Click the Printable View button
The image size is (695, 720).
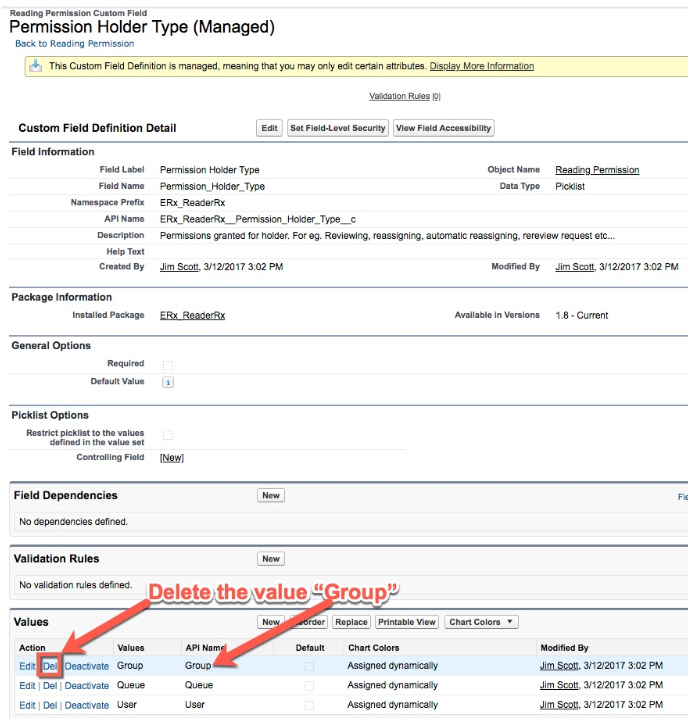(x=407, y=622)
